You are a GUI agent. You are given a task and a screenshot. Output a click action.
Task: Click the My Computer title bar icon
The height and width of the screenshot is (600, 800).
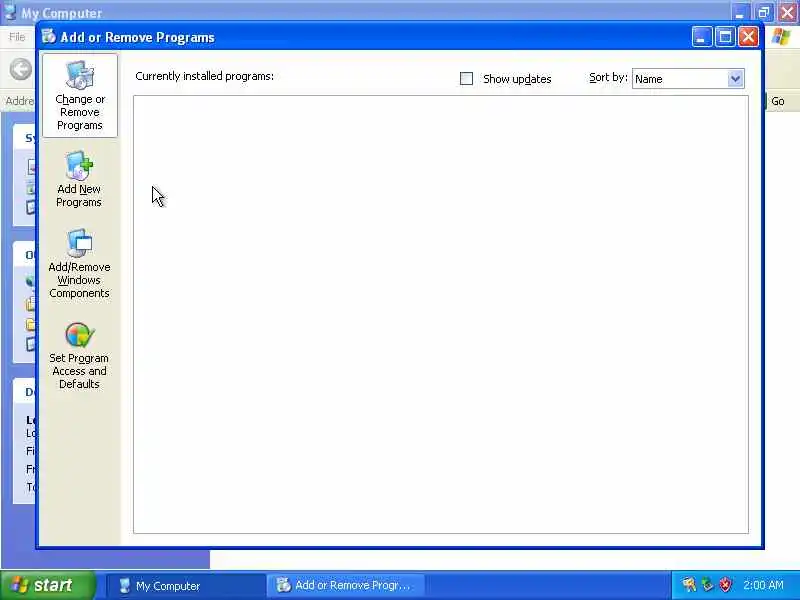pyautogui.click(x=10, y=12)
